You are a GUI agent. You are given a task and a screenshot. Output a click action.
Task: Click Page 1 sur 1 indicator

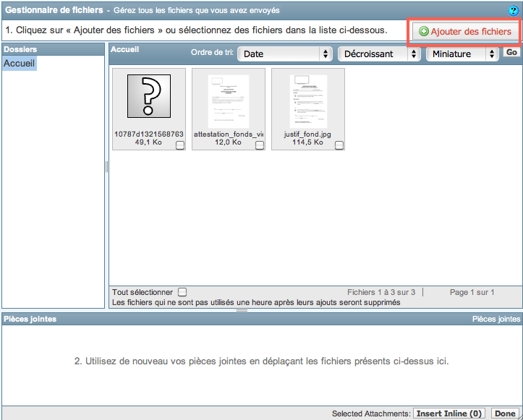[472, 292]
